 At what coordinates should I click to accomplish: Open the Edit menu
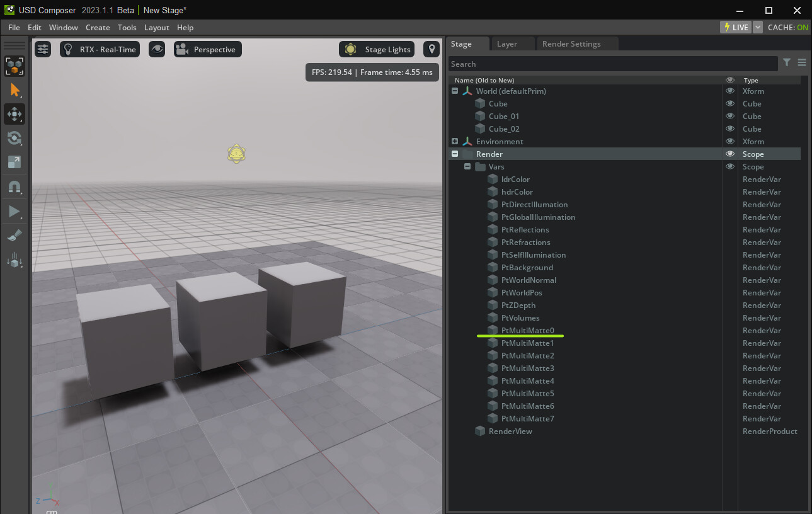(35, 27)
